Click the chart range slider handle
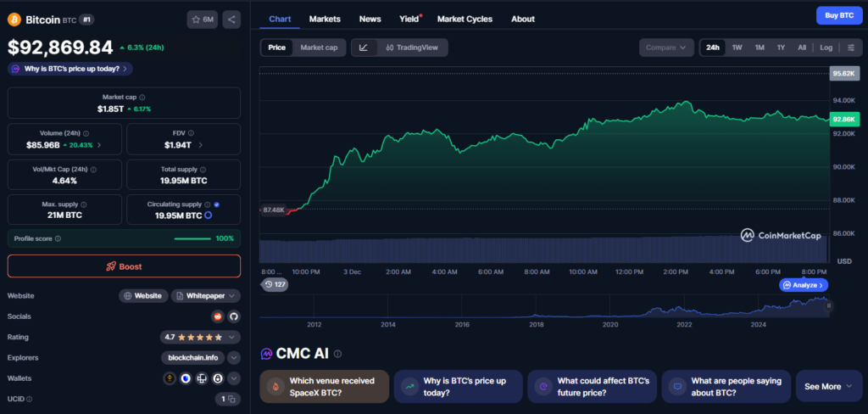This screenshot has width=868, height=414. pyautogui.click(x=829, y=306)
